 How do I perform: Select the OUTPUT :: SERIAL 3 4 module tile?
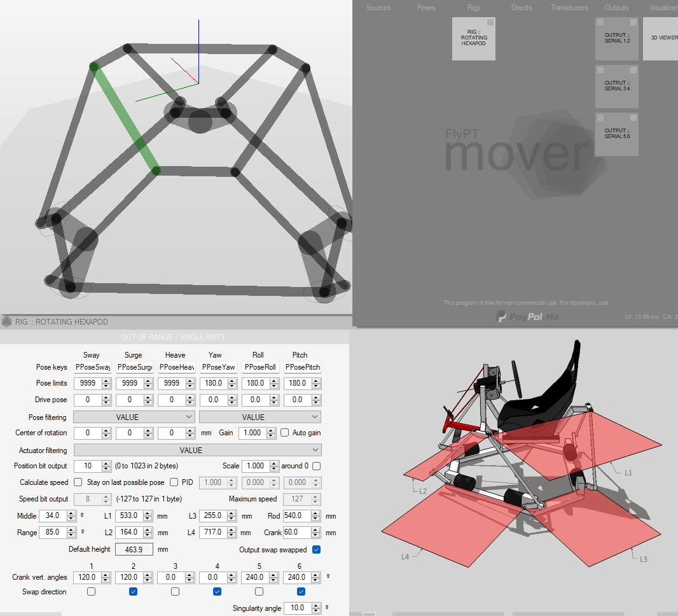[616, 86]
